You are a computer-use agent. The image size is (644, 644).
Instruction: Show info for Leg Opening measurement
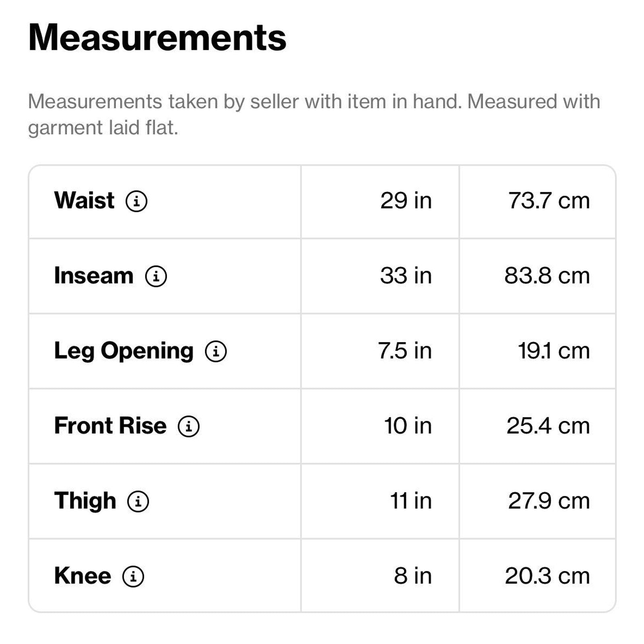[x=216, y=351]
